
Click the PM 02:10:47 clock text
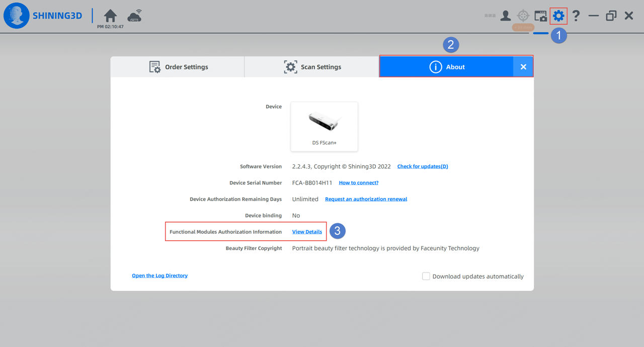tap(110, 27)
